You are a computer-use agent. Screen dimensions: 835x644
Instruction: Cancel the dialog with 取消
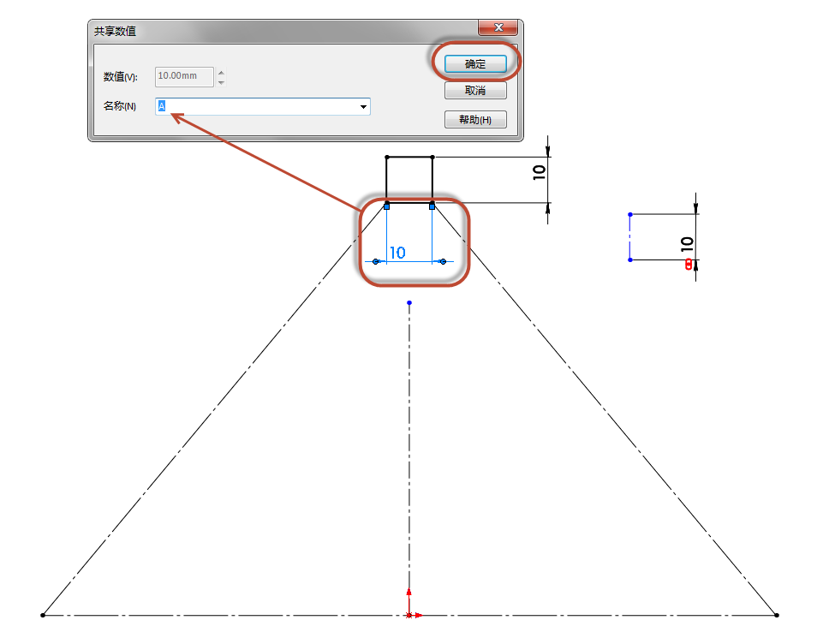[475, 91]
